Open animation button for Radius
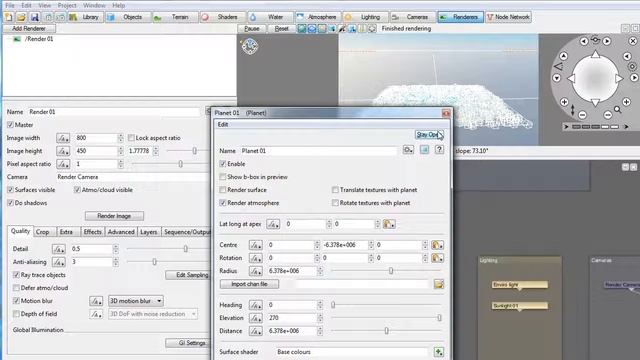 [256, 271]
